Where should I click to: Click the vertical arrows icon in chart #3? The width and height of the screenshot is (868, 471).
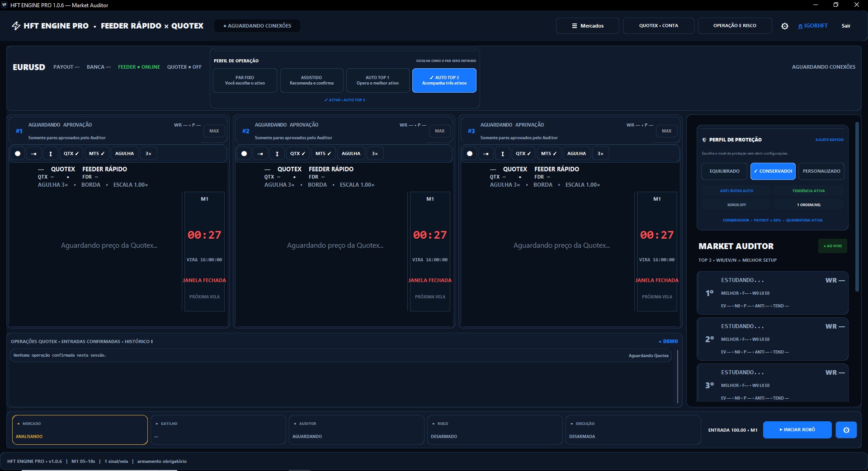(503, 154)
